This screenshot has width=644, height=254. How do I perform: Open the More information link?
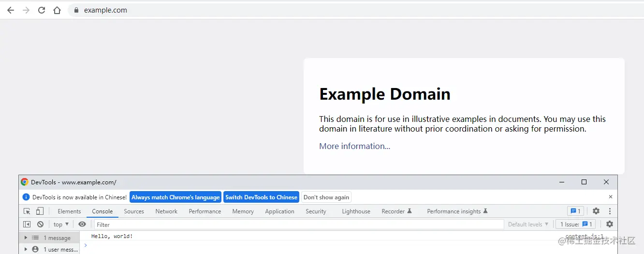click(x=354, y=146)
